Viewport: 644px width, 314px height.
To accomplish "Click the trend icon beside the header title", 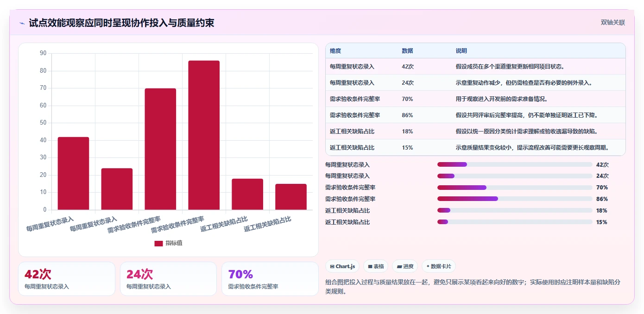I will point(22,23).
